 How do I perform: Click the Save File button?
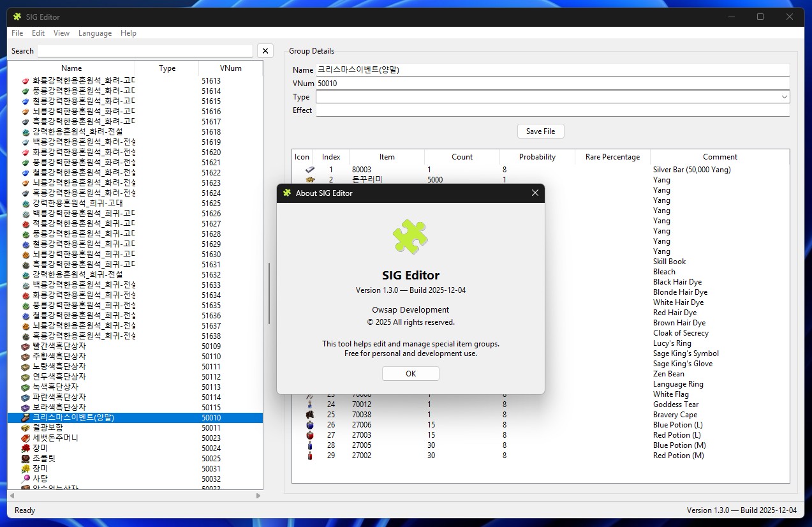click(x=541, y=131)
